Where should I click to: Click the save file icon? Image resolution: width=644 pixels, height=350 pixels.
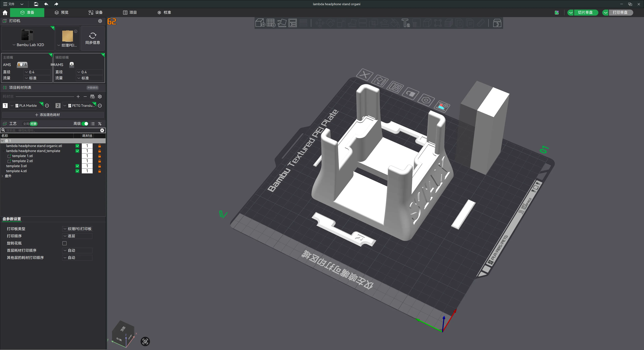[36, 4]
